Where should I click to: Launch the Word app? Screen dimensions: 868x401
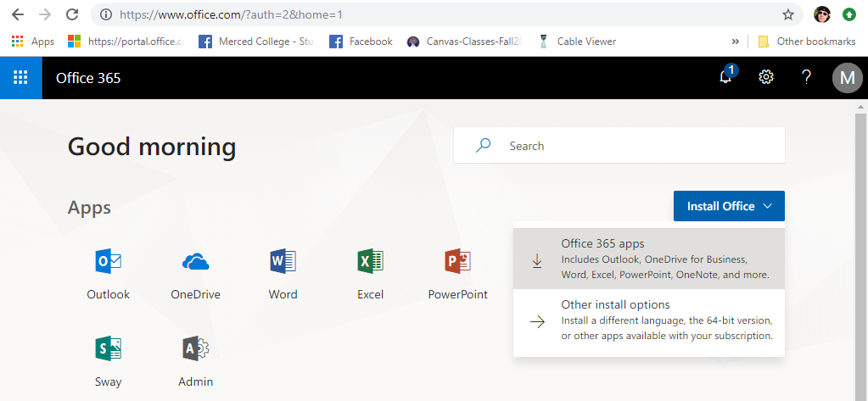283,275
